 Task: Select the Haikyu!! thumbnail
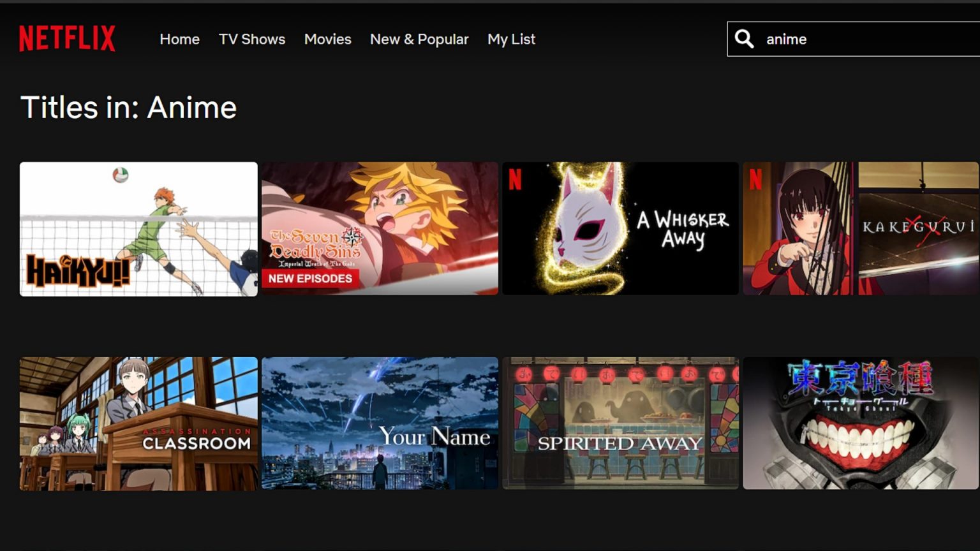point(138,229)
